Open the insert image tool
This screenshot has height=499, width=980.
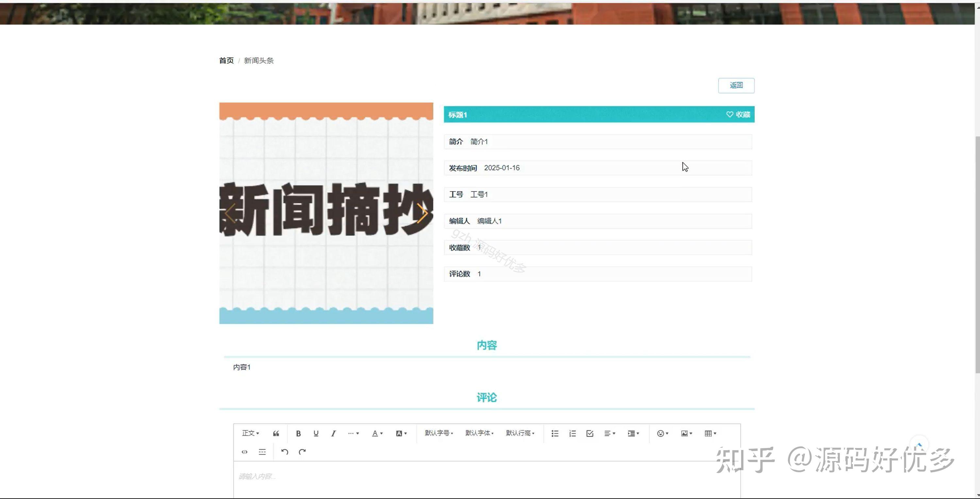pyautogui.click(x=685, y=433)
